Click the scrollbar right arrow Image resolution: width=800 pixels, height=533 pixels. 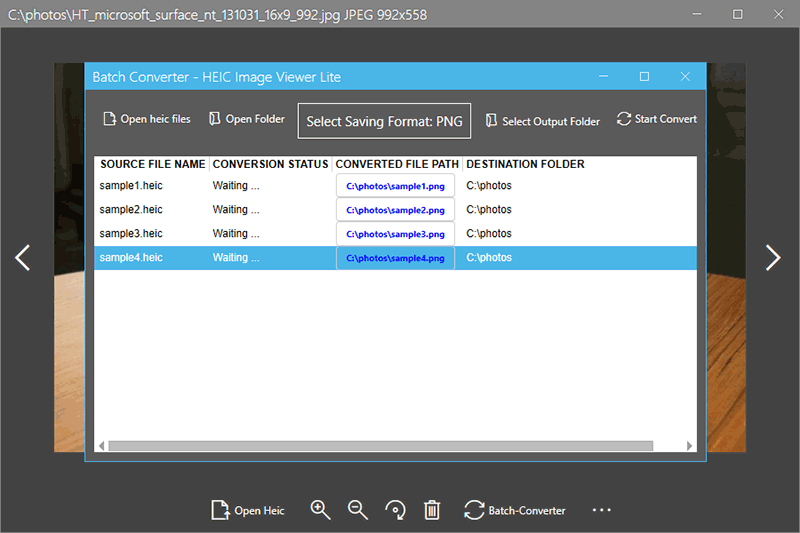tap(690, 446)
